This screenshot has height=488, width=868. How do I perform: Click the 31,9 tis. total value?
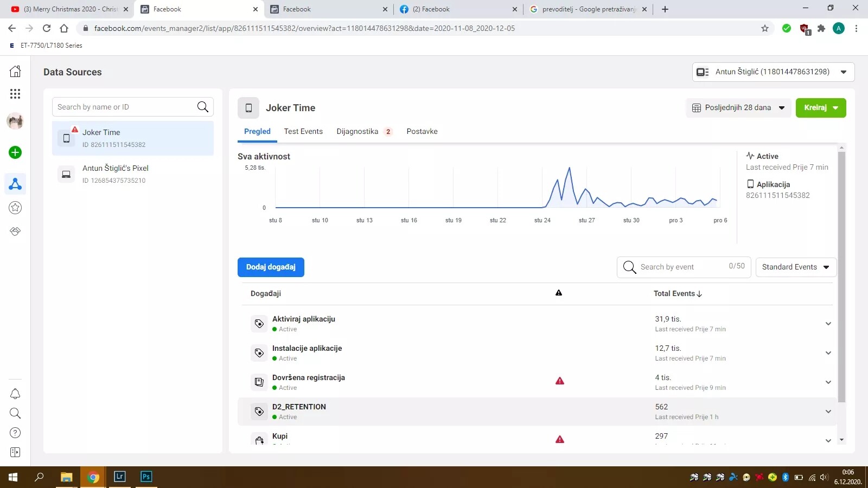tap(668, 319)
